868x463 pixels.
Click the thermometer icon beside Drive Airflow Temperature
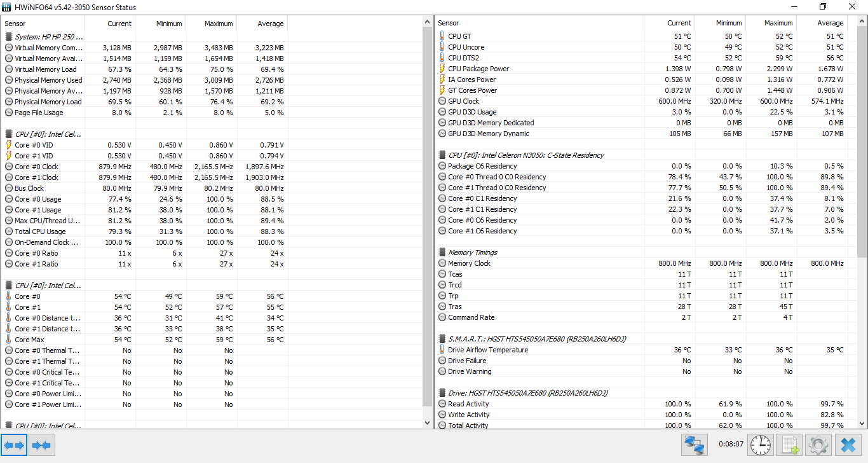[442, 350]
